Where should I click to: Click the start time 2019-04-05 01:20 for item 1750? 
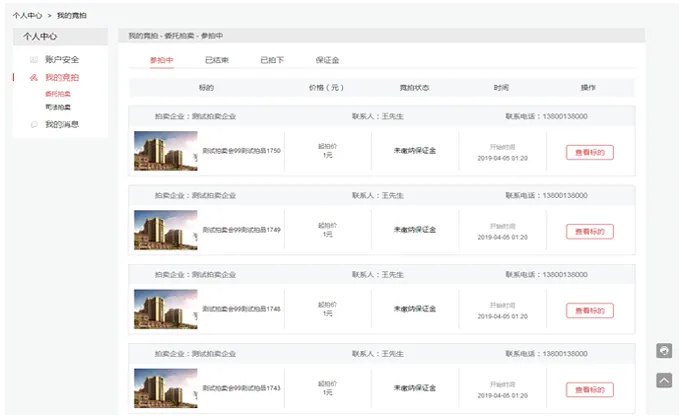coord(503,158)
